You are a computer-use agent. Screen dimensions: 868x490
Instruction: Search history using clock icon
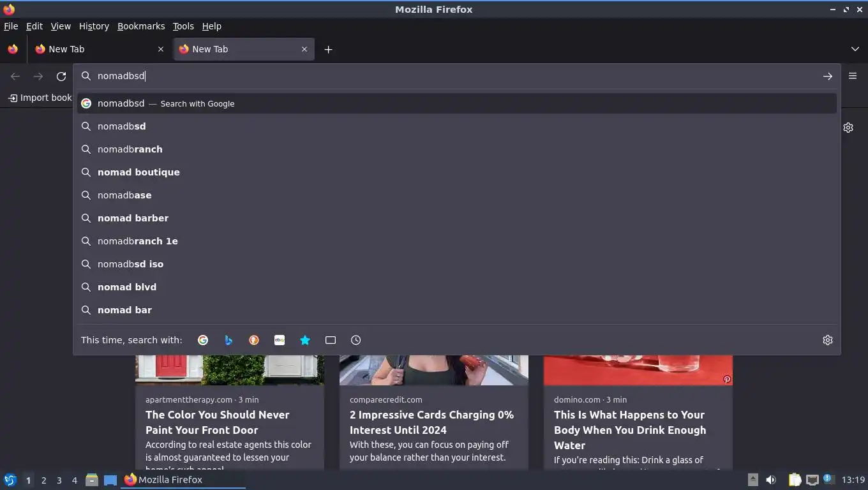pyautogui.click(x=356, y=340)
